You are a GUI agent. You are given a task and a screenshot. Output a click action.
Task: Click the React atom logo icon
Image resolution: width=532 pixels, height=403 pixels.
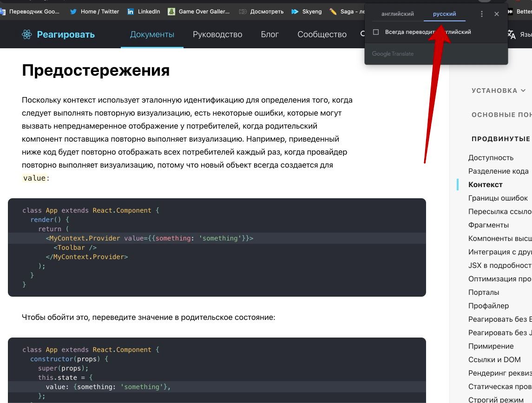[27, 34]
